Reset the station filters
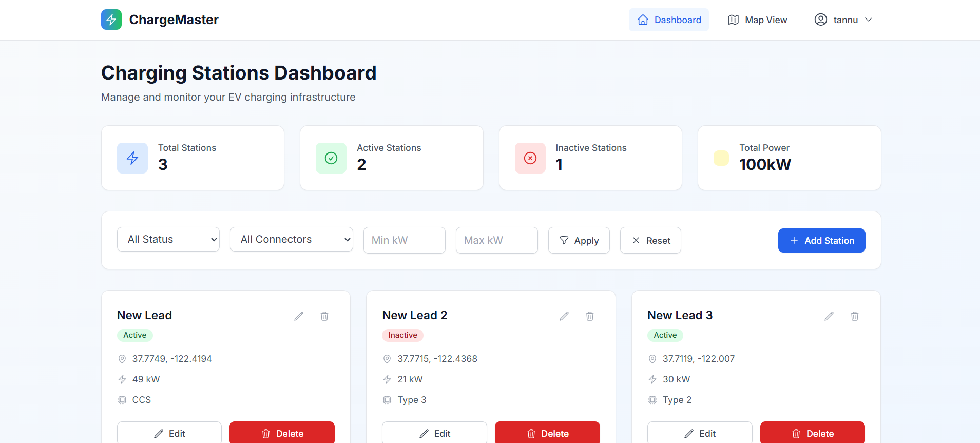The width and height of the screenshot is (980, 443). click(x=650, y=240)
